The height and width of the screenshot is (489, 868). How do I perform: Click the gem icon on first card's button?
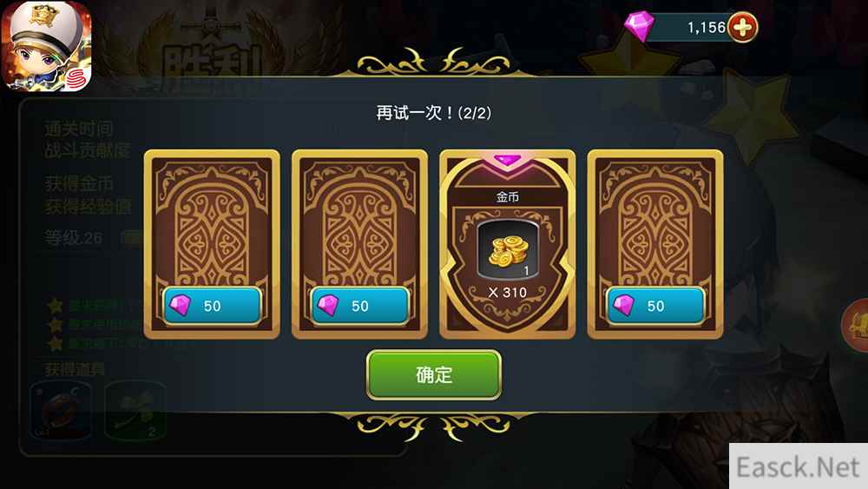tap(180, 305)
